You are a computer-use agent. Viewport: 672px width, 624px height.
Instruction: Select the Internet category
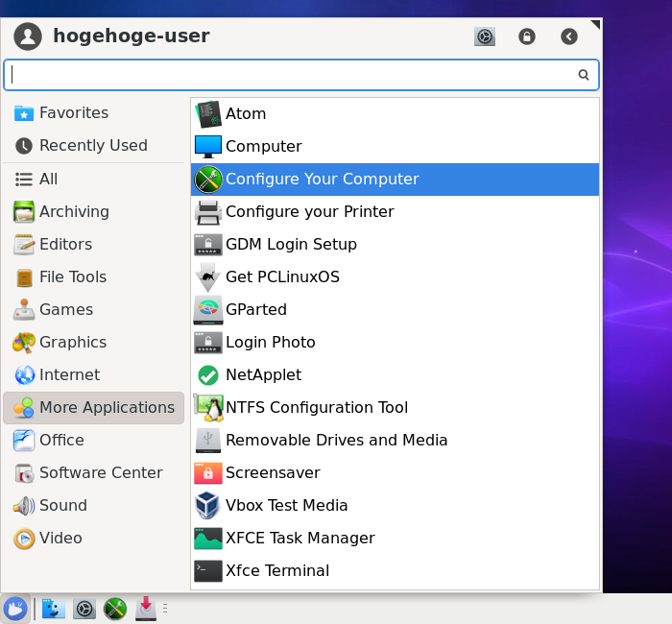click(93, 375)
